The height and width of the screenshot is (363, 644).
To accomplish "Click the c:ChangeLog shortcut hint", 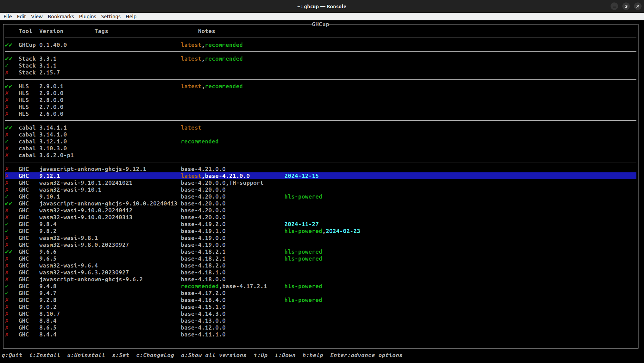I will pyautogui.click(x=155, y=355).
